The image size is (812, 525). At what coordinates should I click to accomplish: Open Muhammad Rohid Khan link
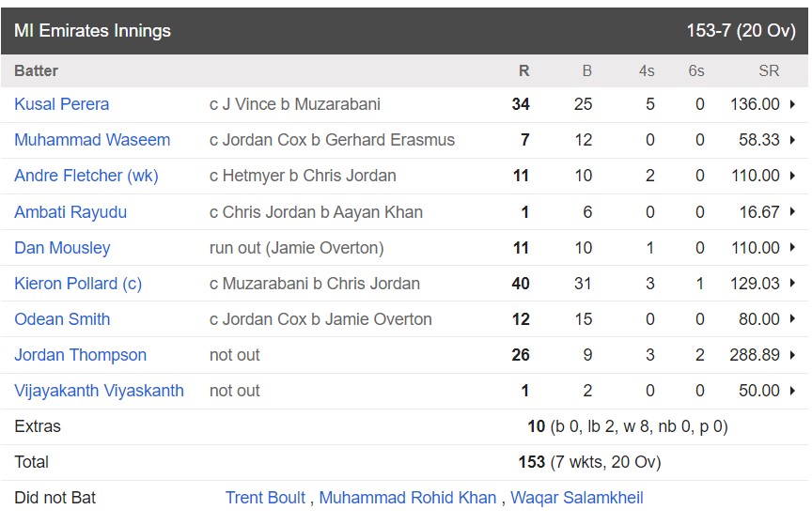408,498
